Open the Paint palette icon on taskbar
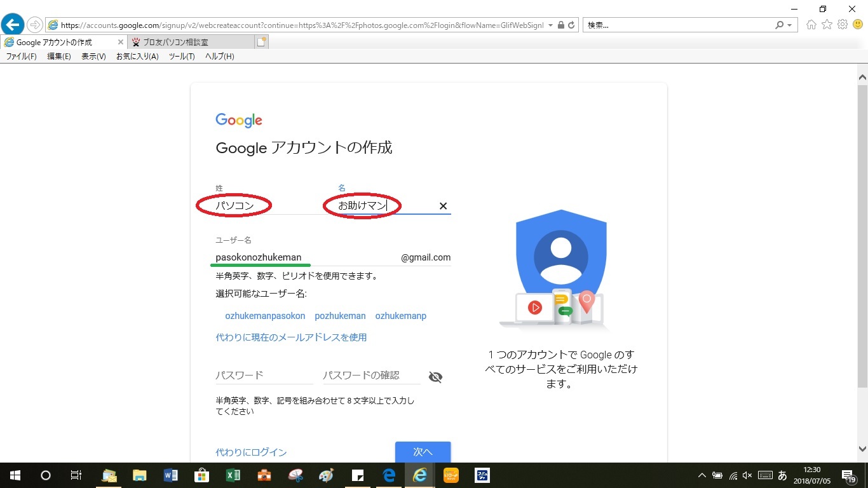The image size is (868, 488). click(x=327, y=475)
